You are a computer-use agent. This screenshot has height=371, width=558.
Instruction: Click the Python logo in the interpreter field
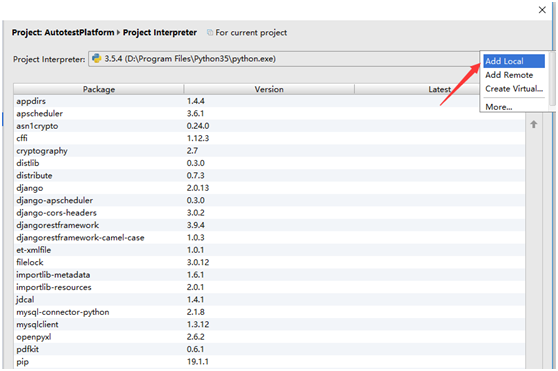(x=96, y=58)
